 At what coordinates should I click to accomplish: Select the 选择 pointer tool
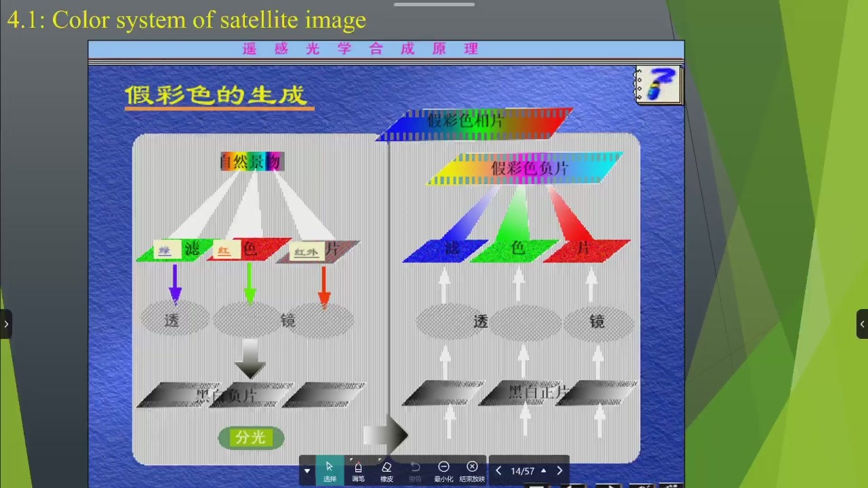[x=330, y=470]
